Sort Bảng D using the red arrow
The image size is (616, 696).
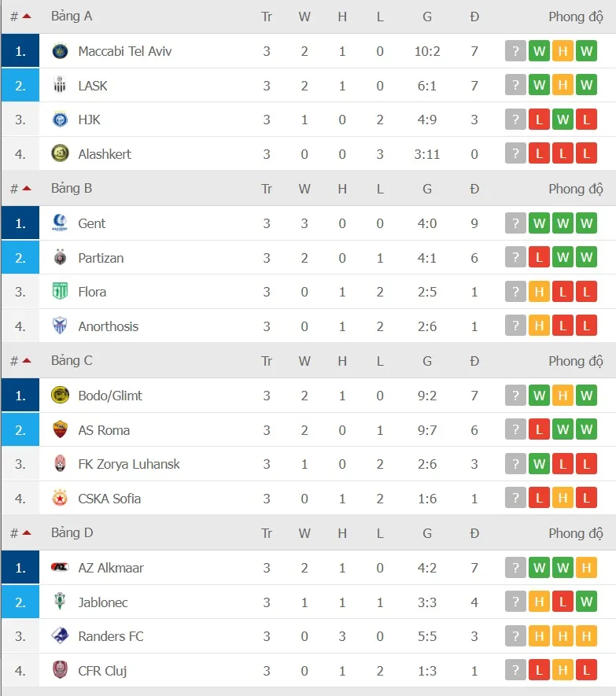(x=27, y=533)
